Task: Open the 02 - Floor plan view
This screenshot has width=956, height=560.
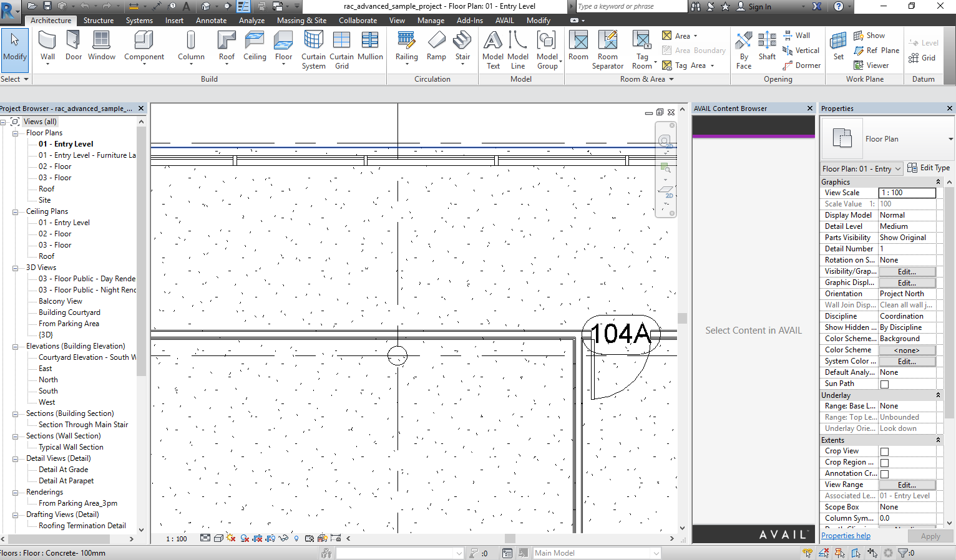Action: click(x=54, y=166)
